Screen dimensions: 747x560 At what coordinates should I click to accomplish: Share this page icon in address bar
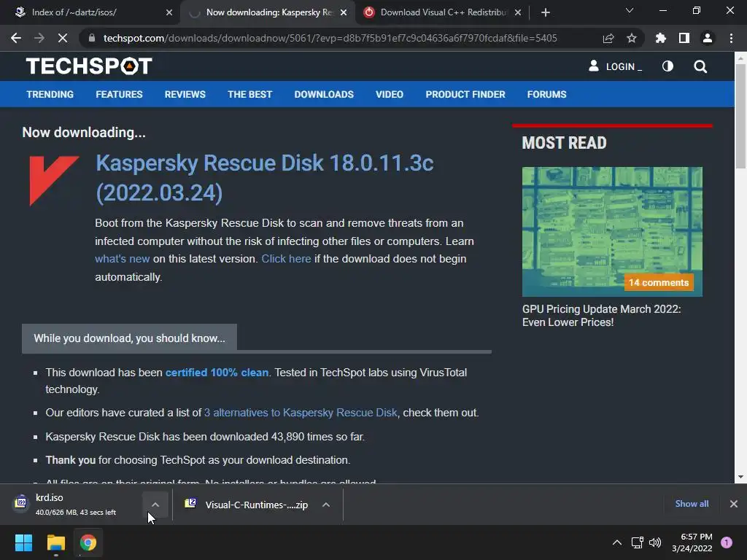608,38
